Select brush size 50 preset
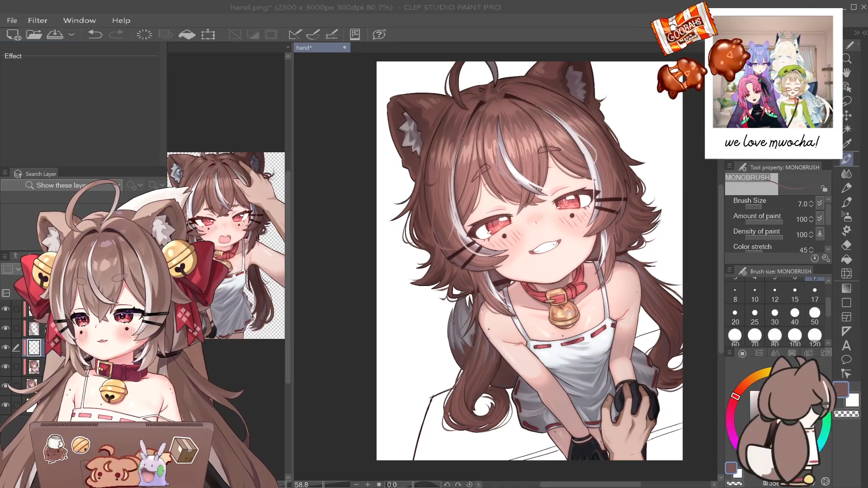Viewport: 868px width, 488px height. pos(815,316)
